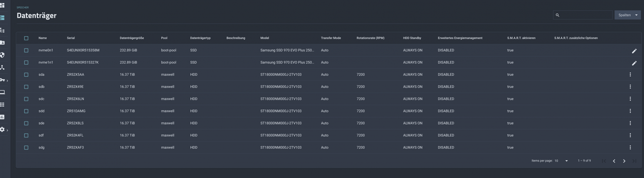Focus the disk search input field

pos(583,15)
